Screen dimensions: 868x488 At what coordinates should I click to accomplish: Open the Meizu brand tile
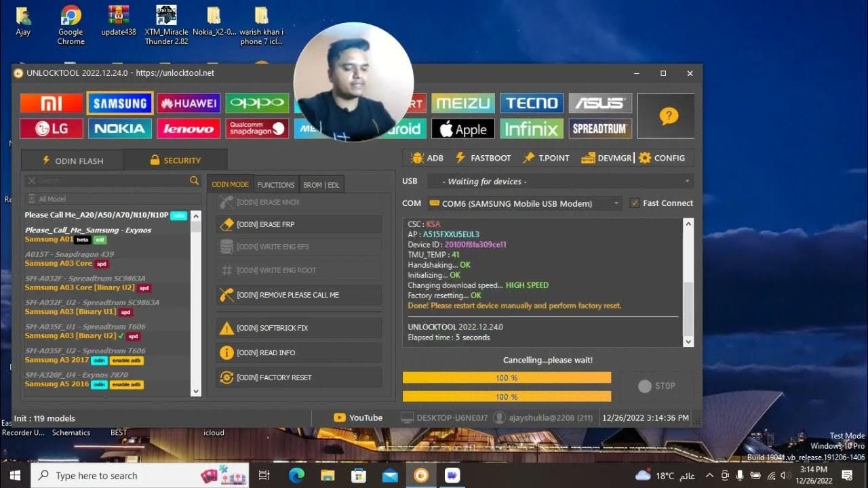[463, 103]
